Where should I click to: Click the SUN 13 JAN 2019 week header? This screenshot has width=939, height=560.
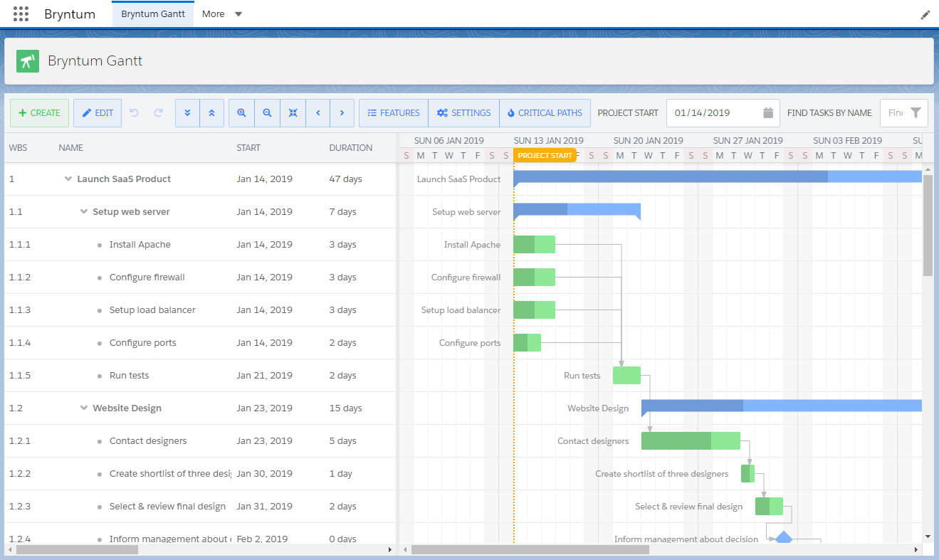(x=549, y=141)
